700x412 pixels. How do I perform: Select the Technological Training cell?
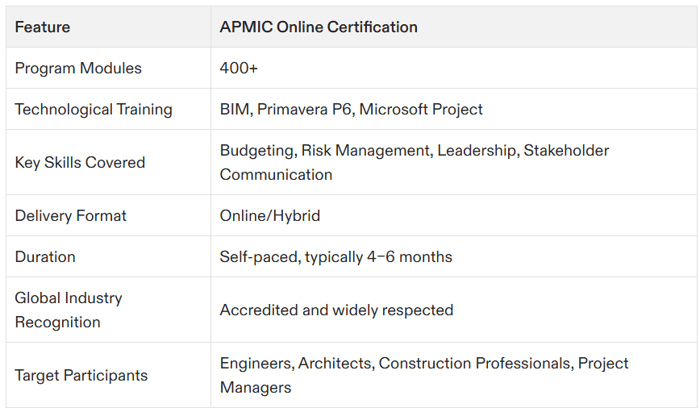coord(93,109)
